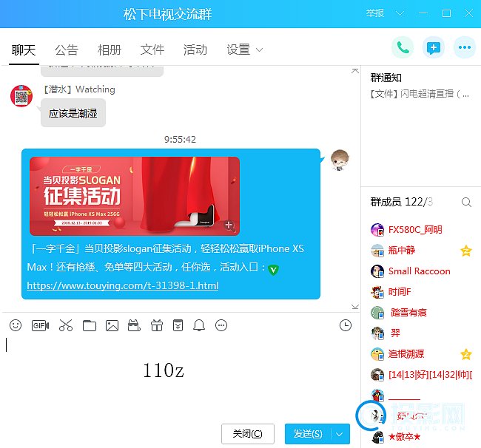Select member [14|13|好][14|32|帅]
Image resolution: width=481 pixels, height=448 pixels.
click(x=430, y=375)
